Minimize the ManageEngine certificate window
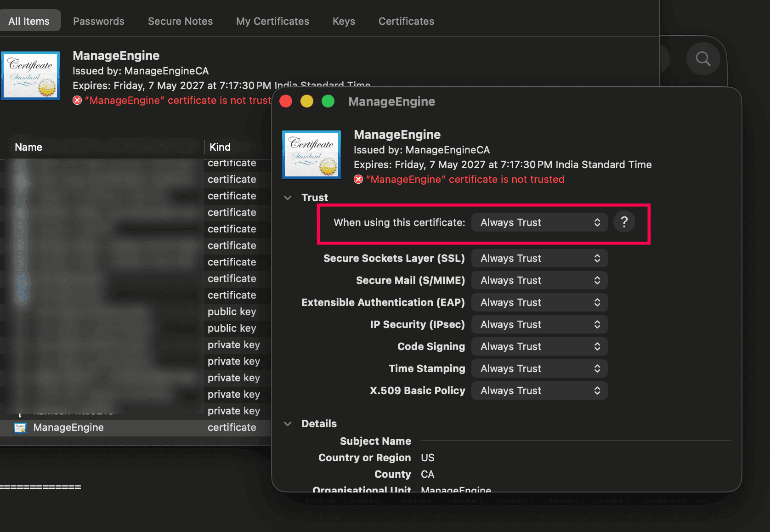Screen dimensions: 770x532 pyautogui.click(x=307, y=101)
